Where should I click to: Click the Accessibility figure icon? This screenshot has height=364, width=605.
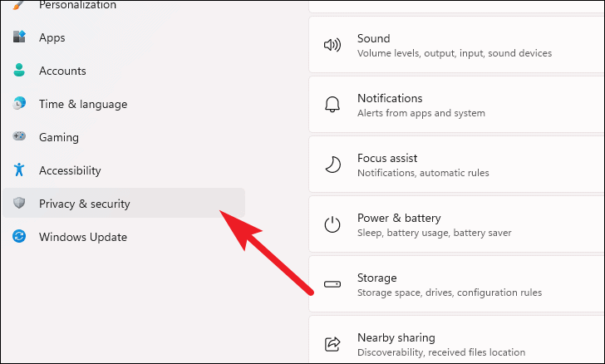tap(19, 170)
